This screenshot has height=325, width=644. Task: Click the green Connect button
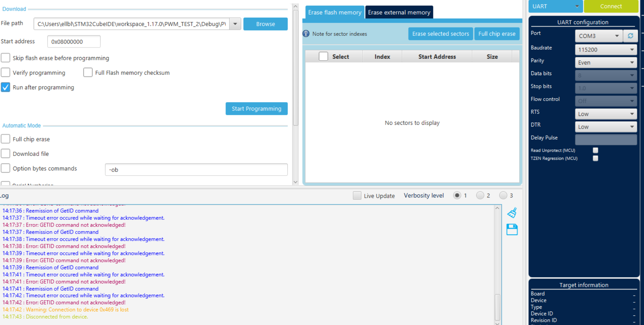(611, 6)
